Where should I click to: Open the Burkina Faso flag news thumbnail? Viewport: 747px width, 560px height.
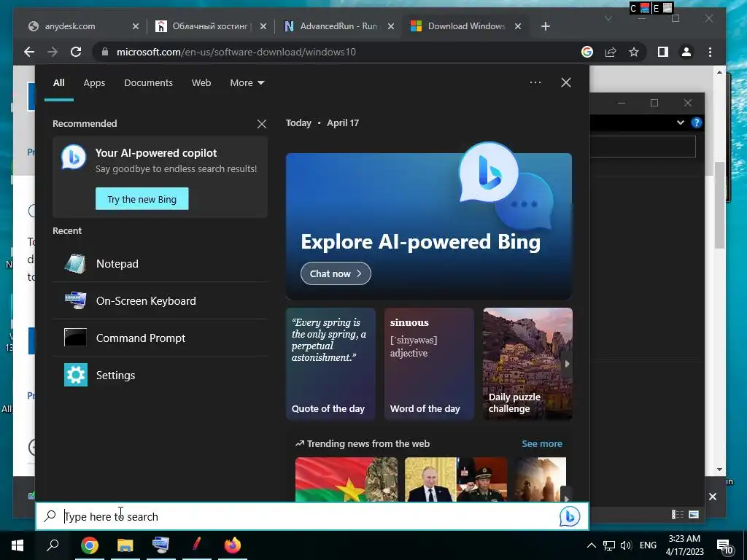click(x=347, y=479)
